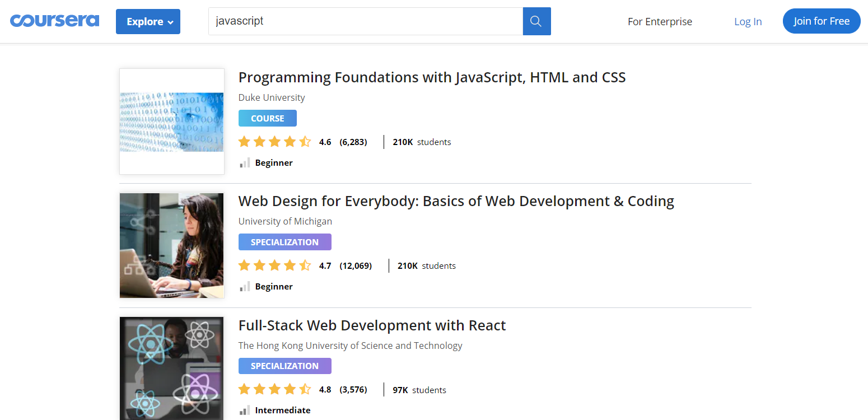Click the javascript search input field
The height and width of the screenshot is (420, 868).
(366, 21)
